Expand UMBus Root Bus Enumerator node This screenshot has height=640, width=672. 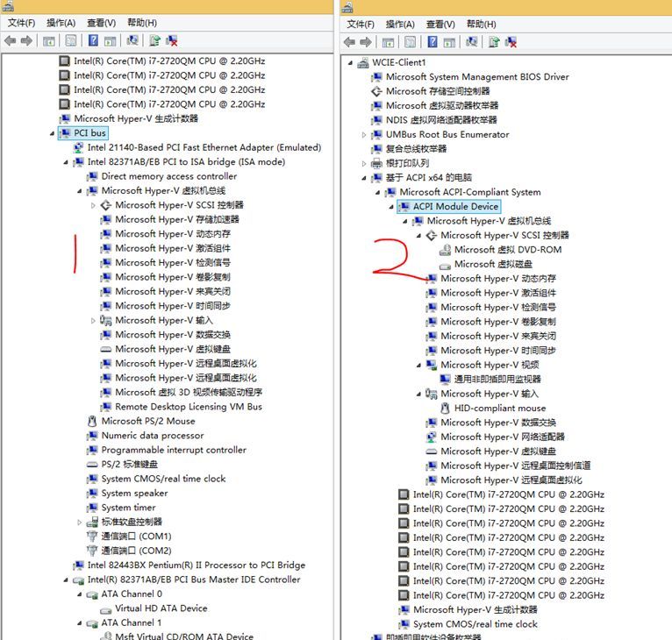point(364,135)
